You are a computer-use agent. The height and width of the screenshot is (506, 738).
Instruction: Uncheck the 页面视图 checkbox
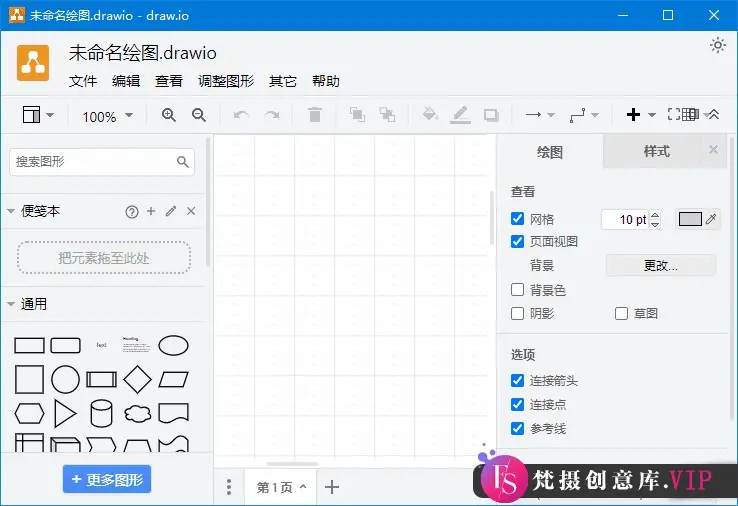click(x=517, y=241)
